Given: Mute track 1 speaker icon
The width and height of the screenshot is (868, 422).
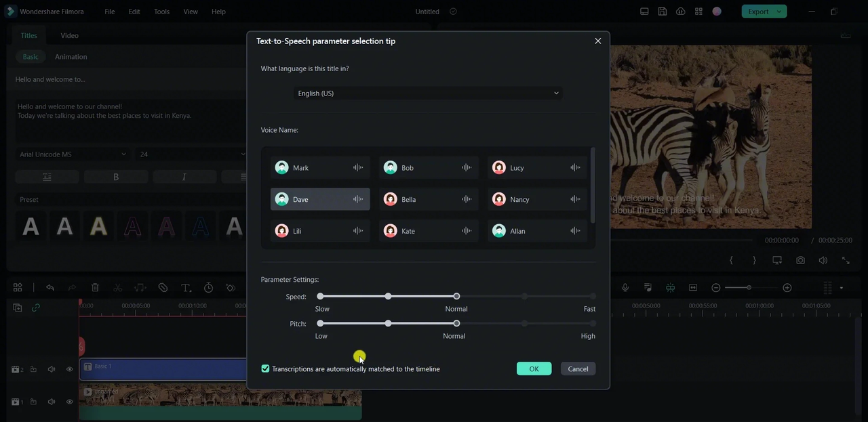Looking at the screenshot, I should 52,402.
